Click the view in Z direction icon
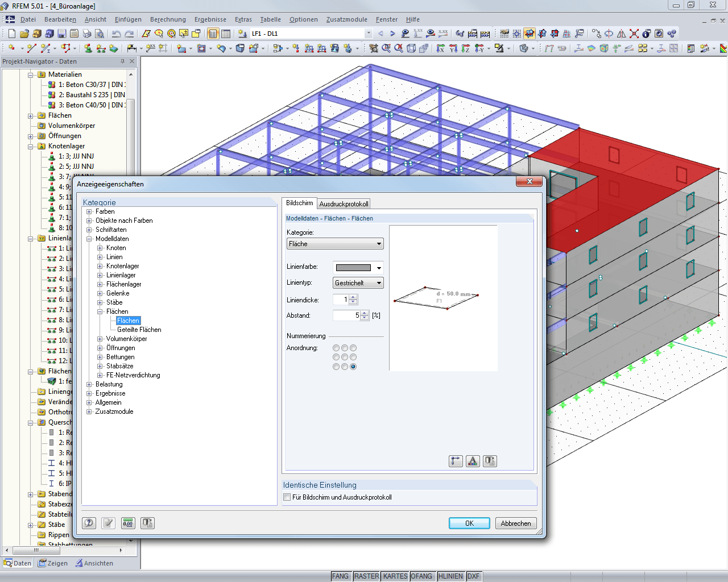728x582 pixels. (466, 48)
